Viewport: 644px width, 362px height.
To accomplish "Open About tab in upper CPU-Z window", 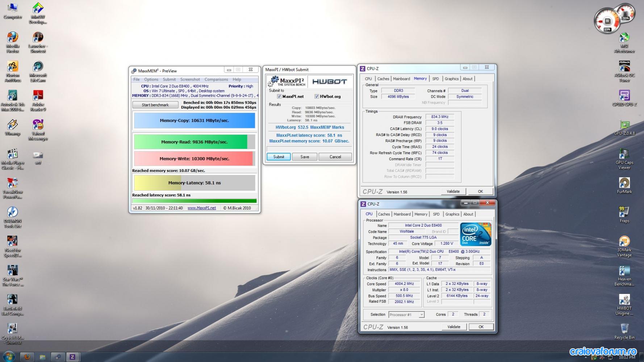I will coord(468,79).
